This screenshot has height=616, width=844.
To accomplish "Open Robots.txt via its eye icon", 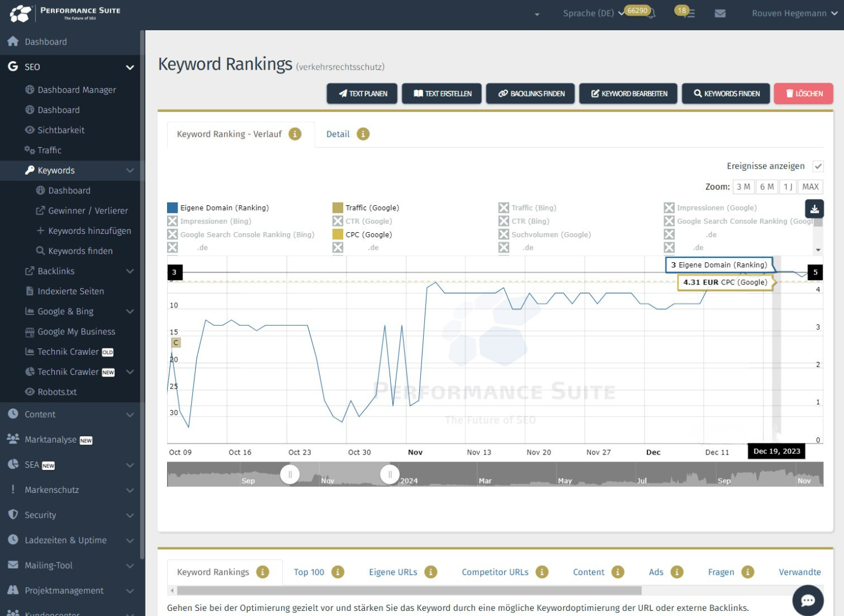I will click(29, 392).
